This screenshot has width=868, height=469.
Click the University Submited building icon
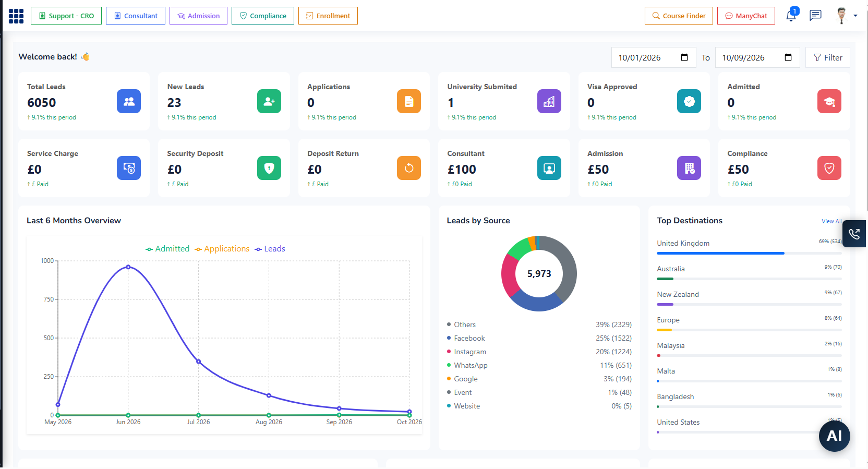(549, 101)
